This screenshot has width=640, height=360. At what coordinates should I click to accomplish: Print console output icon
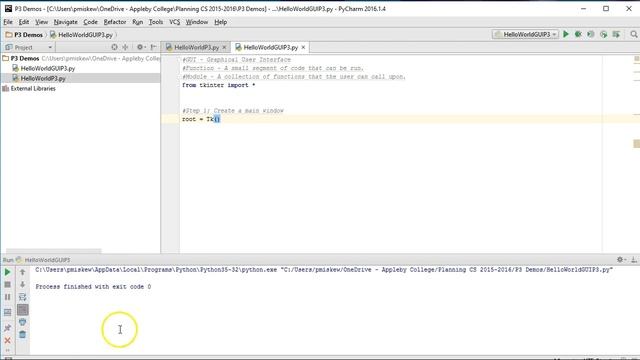pos(22,322)
